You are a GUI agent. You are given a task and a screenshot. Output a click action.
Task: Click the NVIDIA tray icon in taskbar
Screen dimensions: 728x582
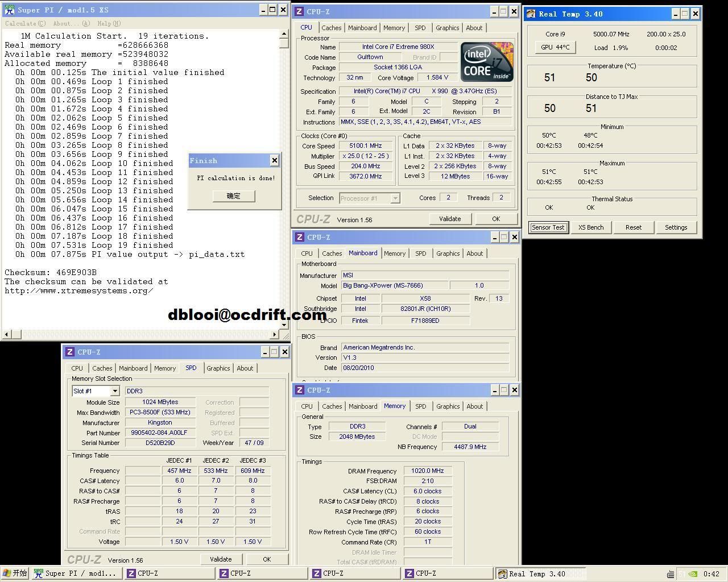(692, 574)
